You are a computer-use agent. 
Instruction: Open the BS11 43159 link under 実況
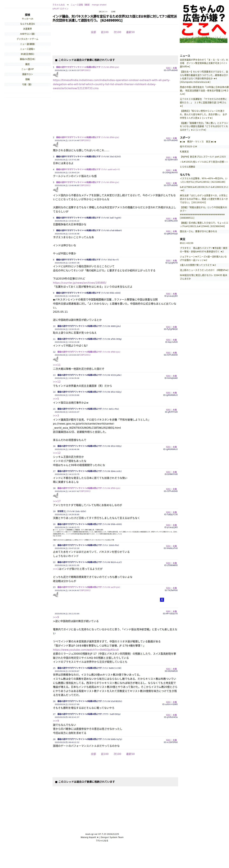point(187,243)
